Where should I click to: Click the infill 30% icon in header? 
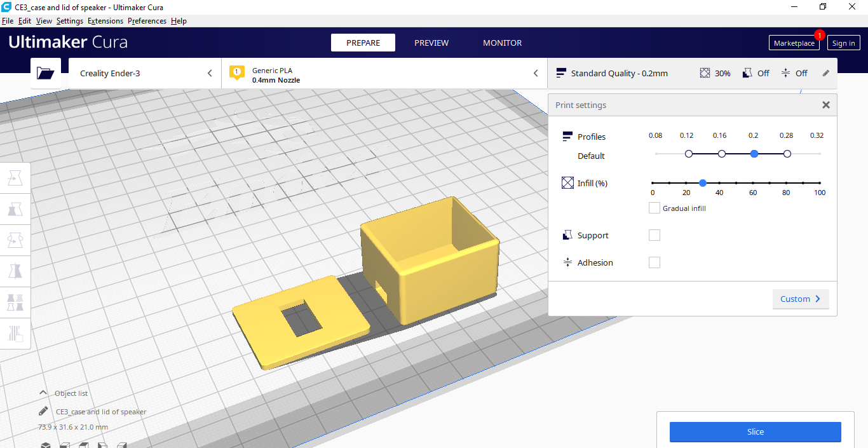pyautogui.click(x=705, y=73)
